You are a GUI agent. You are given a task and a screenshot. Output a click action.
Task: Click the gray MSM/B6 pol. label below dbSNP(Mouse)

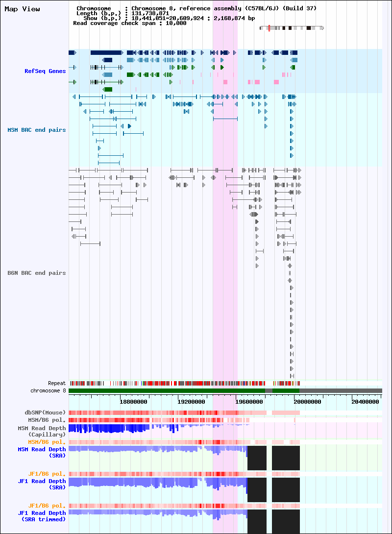pos(47,420)
